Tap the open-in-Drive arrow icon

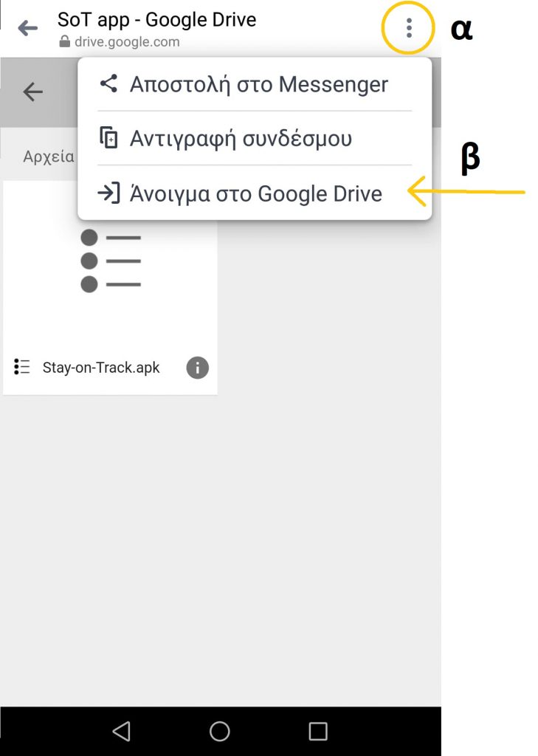(x=109, y=193)
